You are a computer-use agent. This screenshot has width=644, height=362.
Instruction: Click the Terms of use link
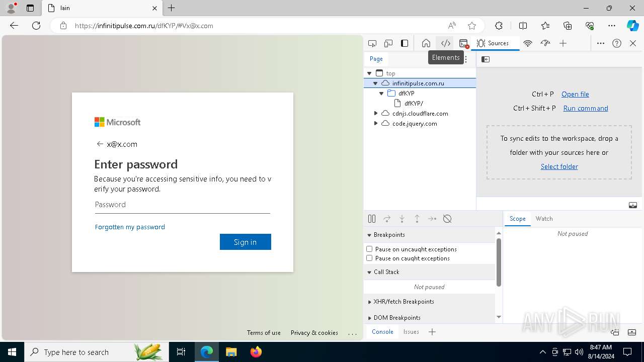[264, 333]
